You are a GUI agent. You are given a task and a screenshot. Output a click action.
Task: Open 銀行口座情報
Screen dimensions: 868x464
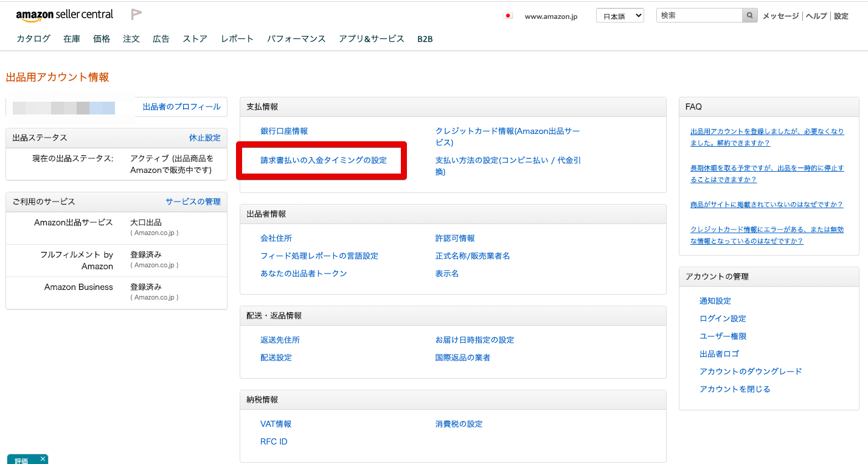284,131
